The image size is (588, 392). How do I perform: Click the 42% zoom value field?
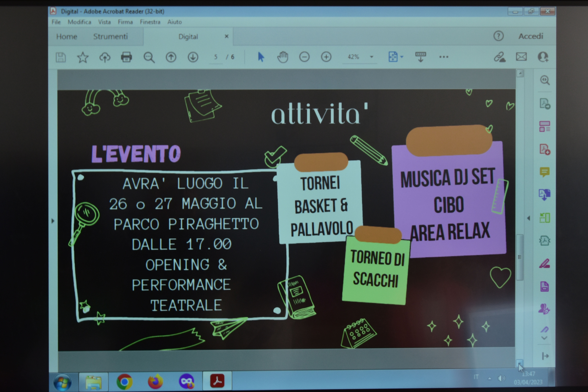353,57
